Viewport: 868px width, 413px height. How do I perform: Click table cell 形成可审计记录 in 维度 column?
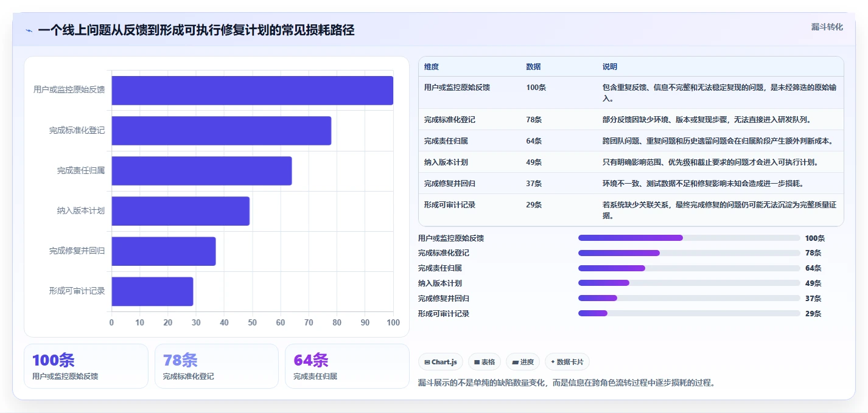click(x=450, y=205)
